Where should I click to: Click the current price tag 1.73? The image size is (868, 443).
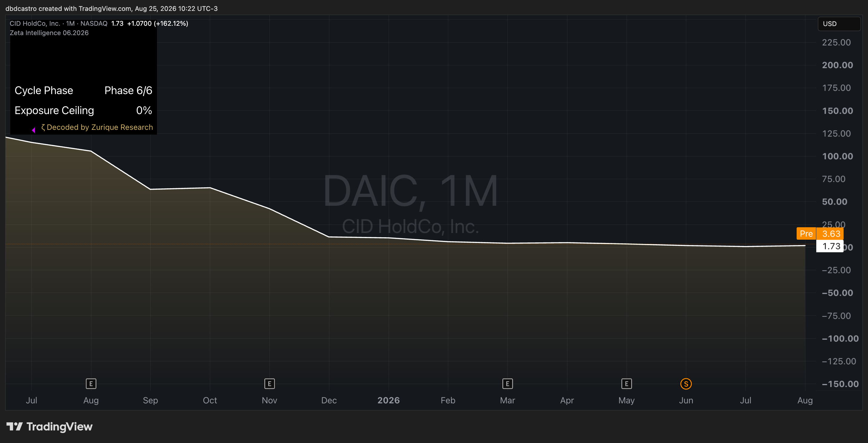(830, 246)
